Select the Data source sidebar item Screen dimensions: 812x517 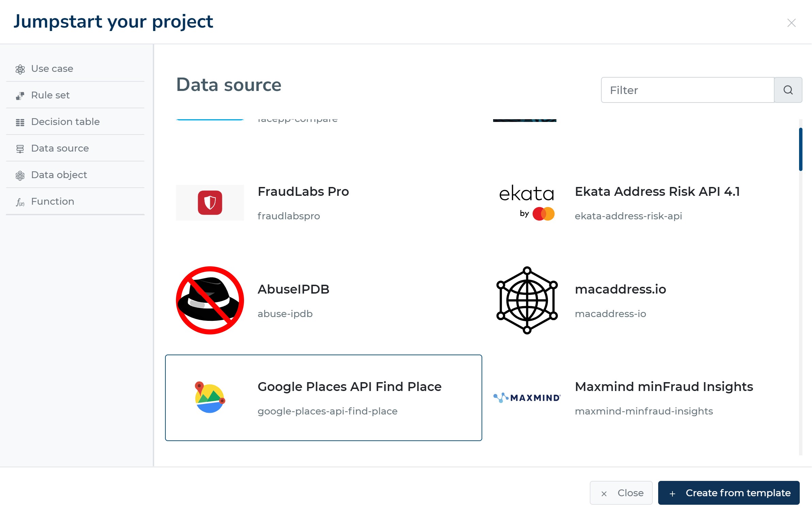pos(75,148)
